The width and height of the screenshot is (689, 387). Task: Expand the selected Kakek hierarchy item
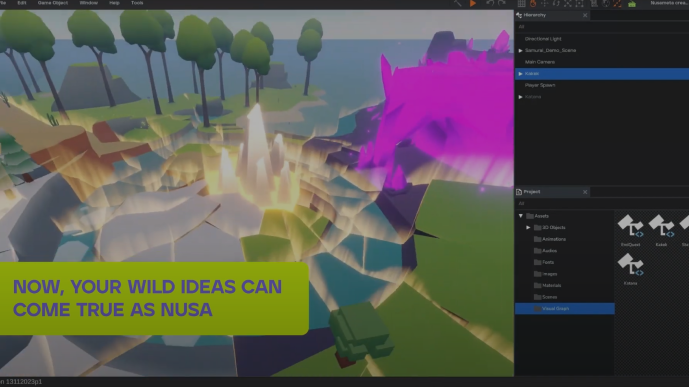point(521,74)
